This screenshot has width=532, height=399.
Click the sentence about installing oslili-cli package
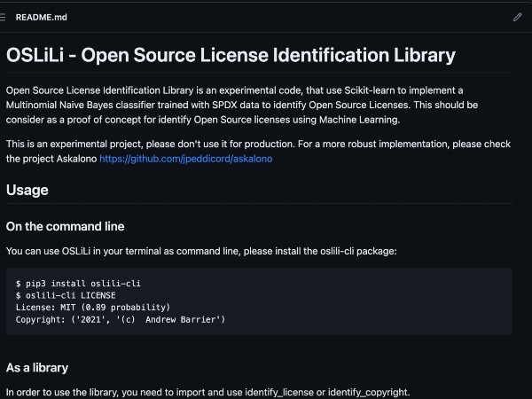201,251
